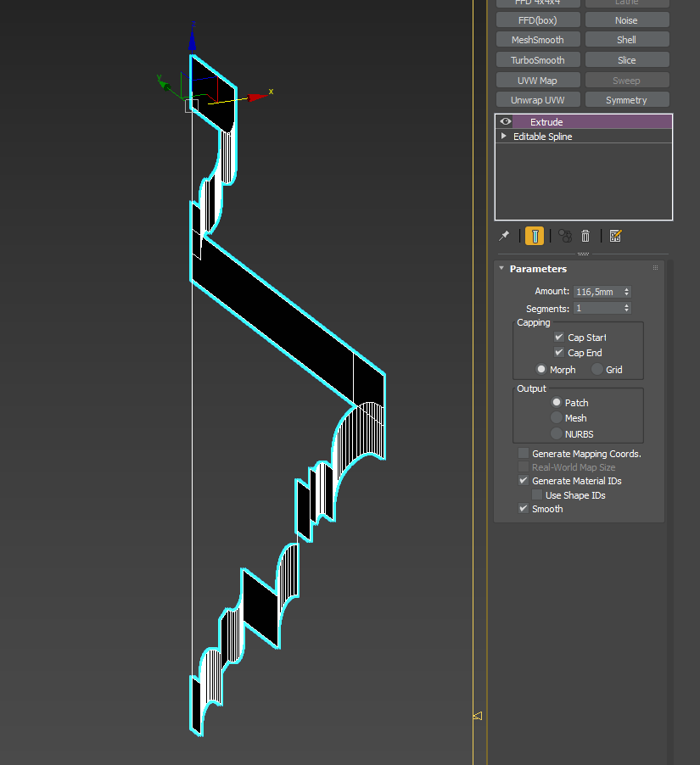Click the Segments value field
Image resolution: width=700 pixels, height=765 pixels.
pos(597,308)
